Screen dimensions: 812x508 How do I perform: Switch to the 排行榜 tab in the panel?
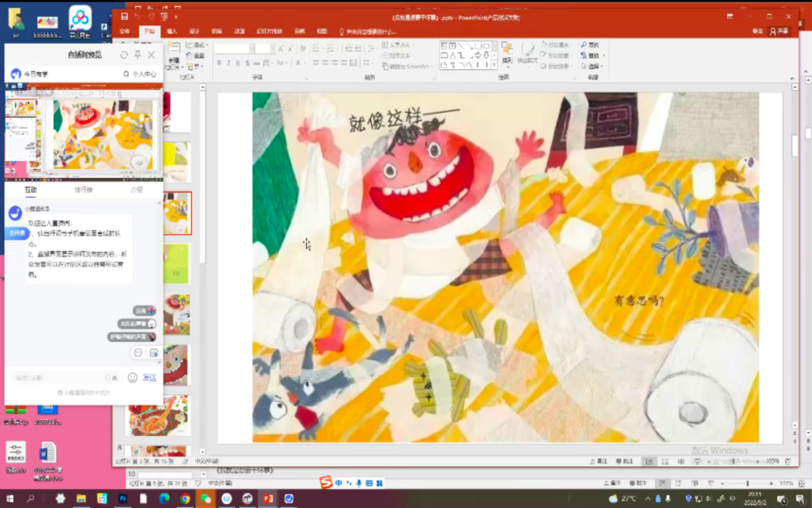point(83,190)
